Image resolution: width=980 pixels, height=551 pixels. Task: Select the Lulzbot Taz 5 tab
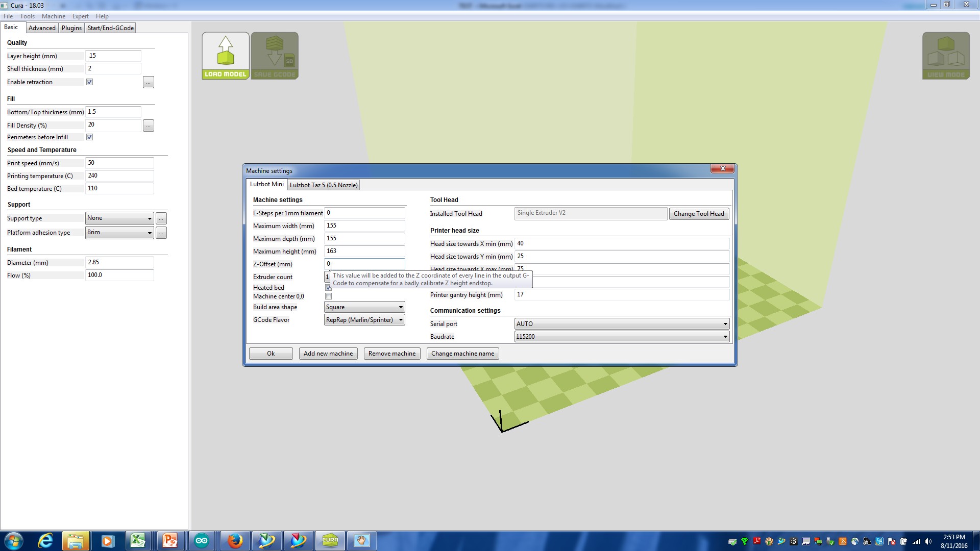324,185
